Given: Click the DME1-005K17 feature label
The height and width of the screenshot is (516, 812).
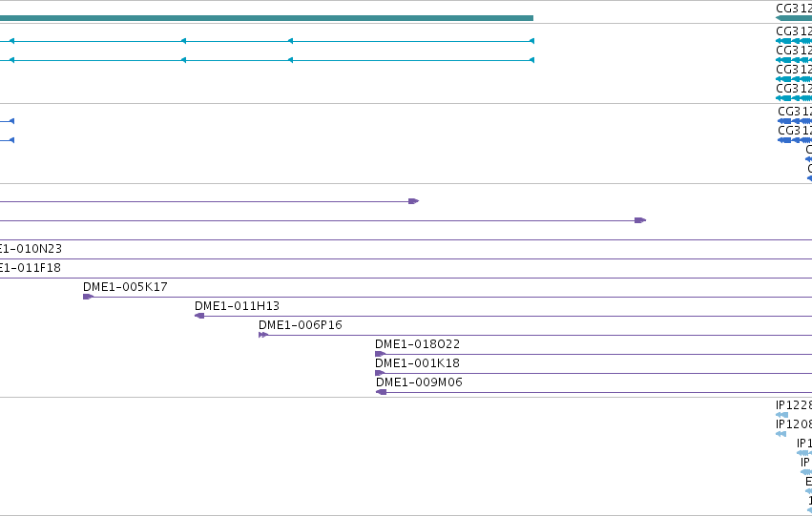Looking at the screenshot, I should coord(125,287).
